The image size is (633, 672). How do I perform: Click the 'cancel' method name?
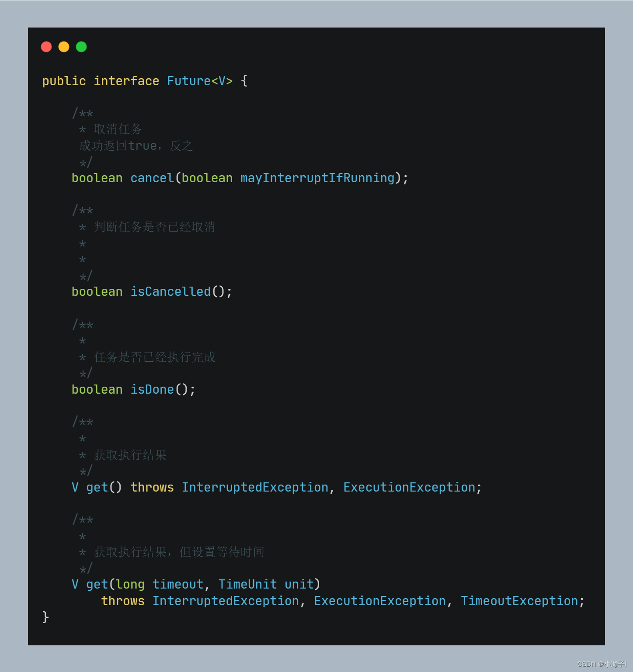click(152, 178)
